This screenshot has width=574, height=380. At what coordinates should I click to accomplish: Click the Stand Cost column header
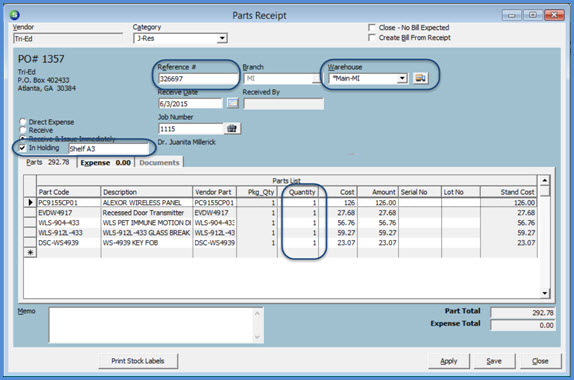[509, 192]
